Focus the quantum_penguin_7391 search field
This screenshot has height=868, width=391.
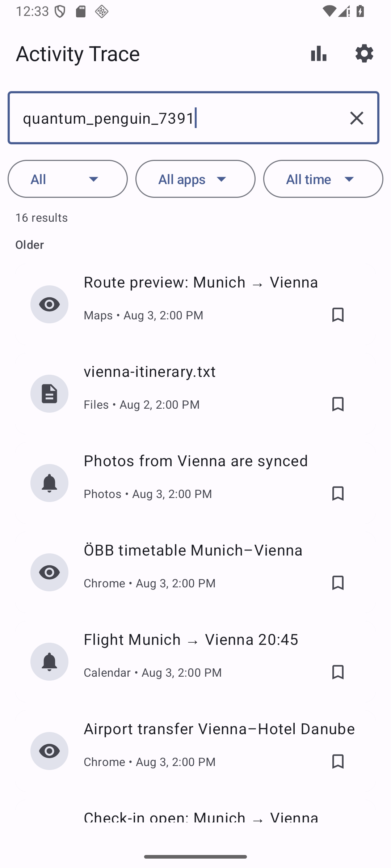193,118
